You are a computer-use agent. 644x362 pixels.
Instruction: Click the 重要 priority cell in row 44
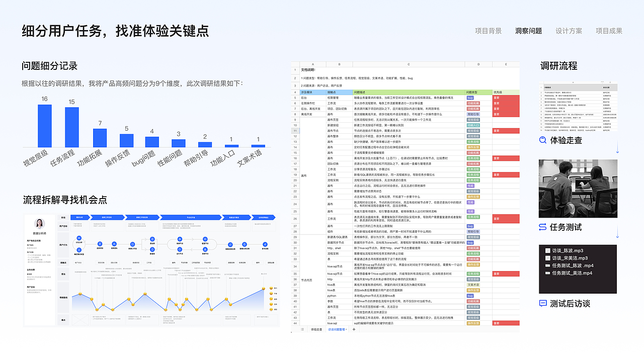pyautogui.click(x=506, y=323)
